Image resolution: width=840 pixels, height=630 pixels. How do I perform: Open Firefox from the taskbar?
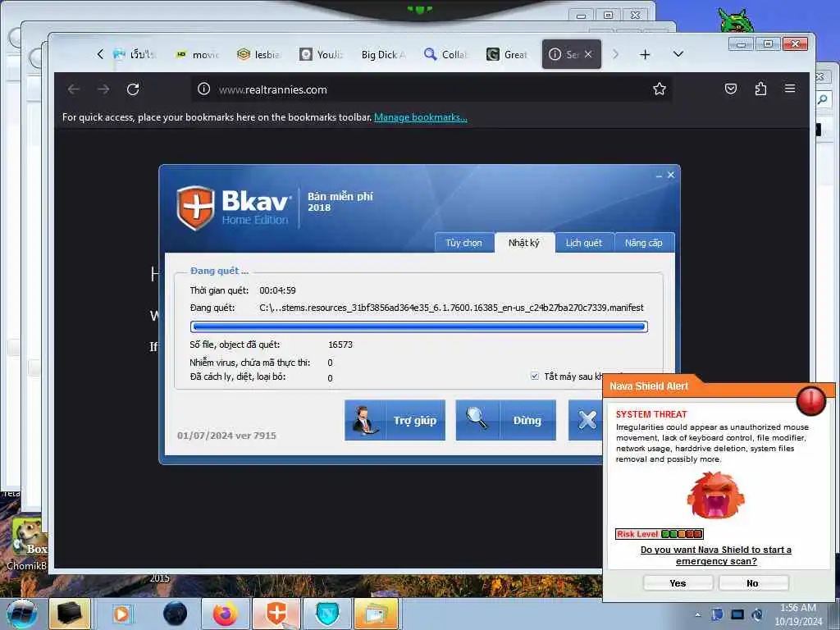[226, 614]
